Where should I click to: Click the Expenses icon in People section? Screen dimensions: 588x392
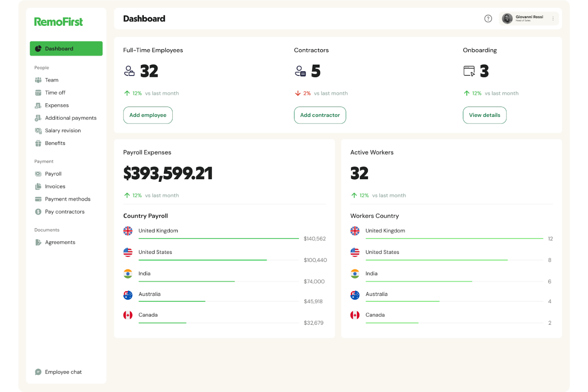pos(38,105)
